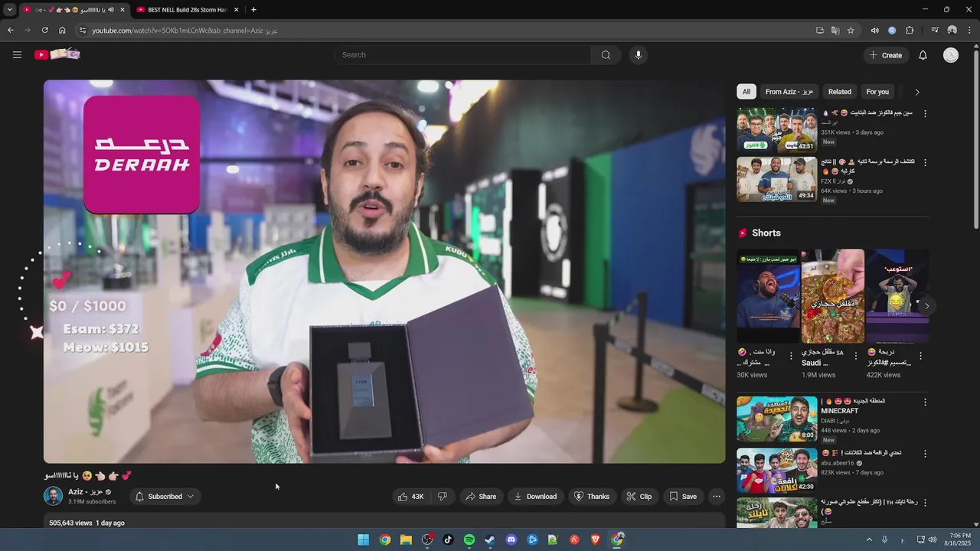
Task: Open short with 30K views thumbnail
Action: (x=769, y=296)
